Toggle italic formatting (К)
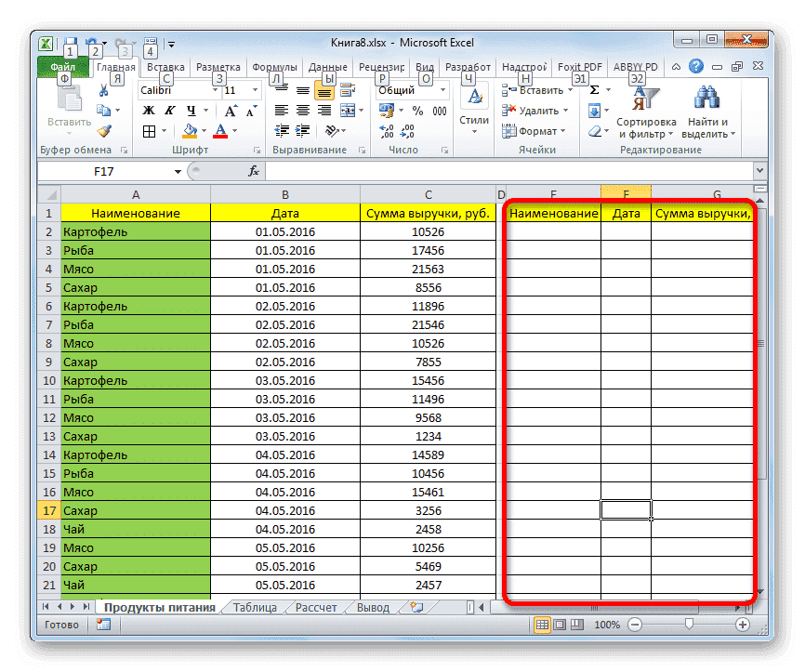This screenshot has width=805, height=672. pyautogui.click(x=170, y=109)
